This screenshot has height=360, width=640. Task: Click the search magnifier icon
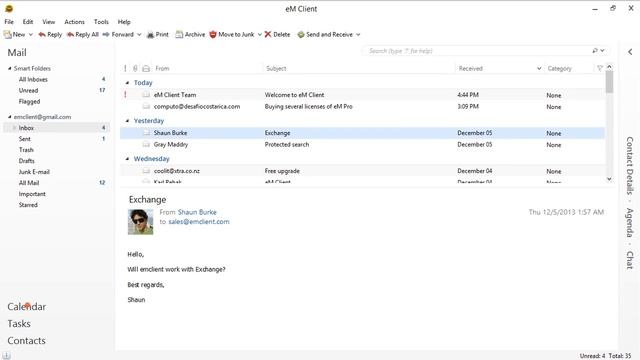595,51
